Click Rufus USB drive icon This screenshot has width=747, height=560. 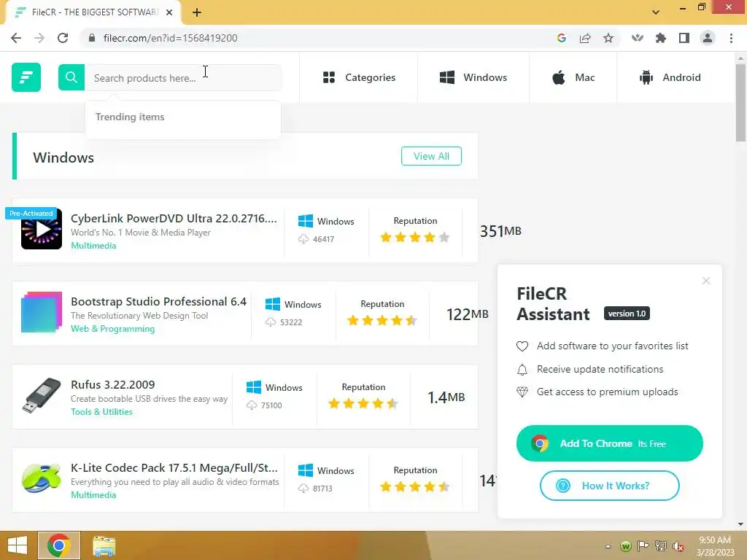42,395
